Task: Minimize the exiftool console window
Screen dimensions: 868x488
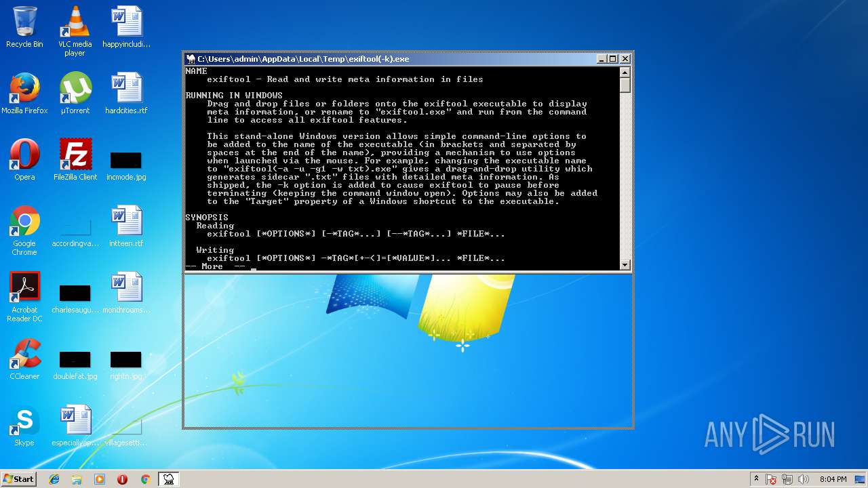Action: (601, 59)
